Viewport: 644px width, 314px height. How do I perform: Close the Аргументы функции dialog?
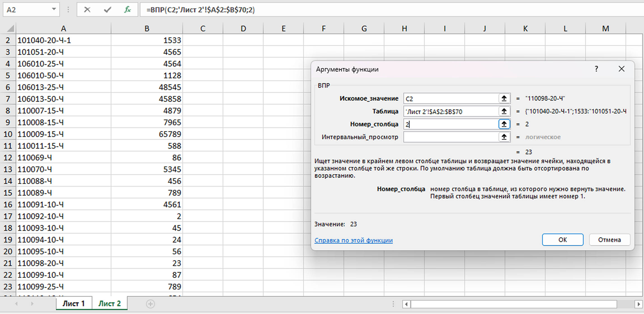click(621, 69)
